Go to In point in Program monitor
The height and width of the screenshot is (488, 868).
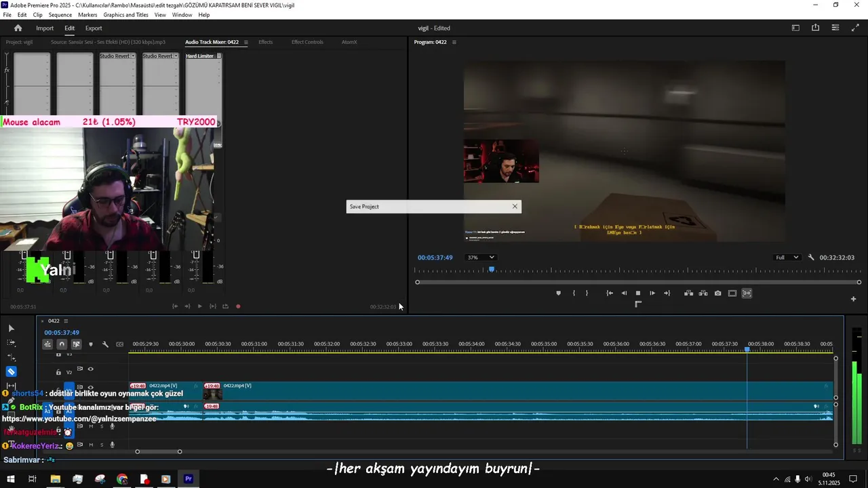pyautogui.click(x=610, y=293)
